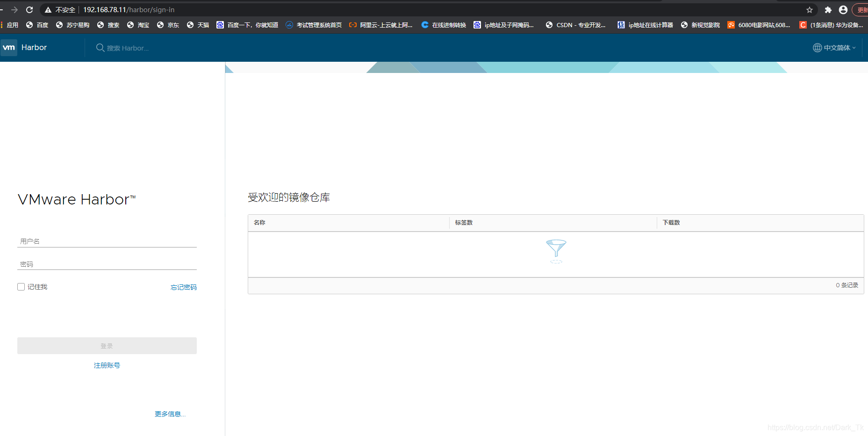Open the 应用 apps shortcut
The image size is (868, 436).
pyautogui.click(x=10, y=25)
